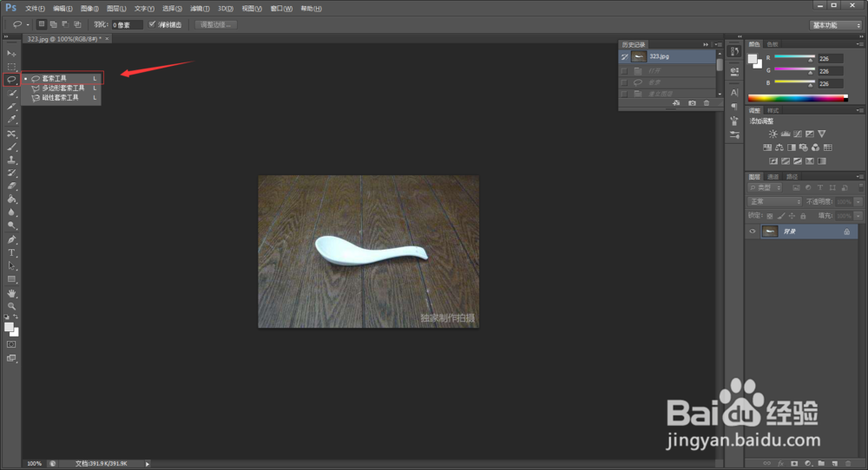
Task: Select the Eyedropper tool
Action: point(11,120)
